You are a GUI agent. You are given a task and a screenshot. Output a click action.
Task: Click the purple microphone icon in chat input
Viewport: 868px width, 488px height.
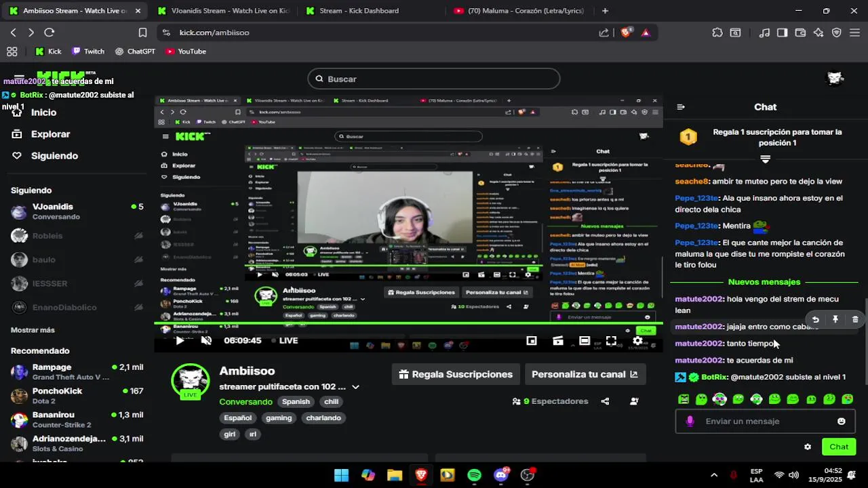(690, 421)
